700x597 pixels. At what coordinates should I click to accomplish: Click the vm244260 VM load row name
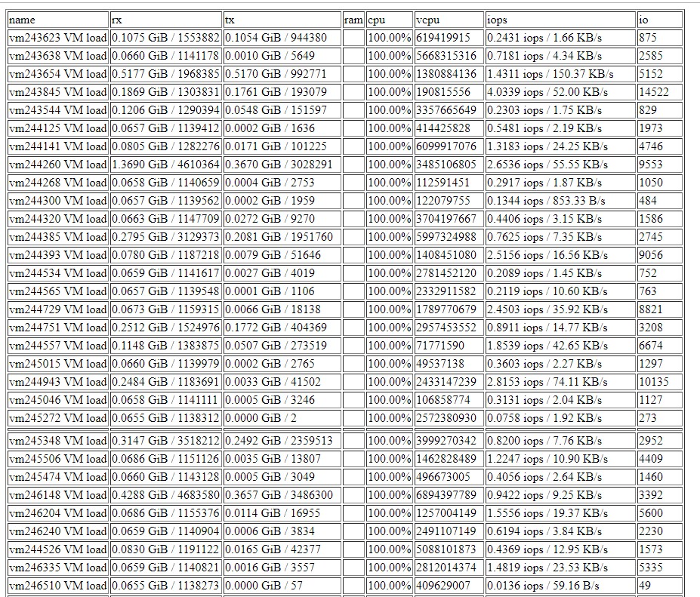[x=58, y=165]
